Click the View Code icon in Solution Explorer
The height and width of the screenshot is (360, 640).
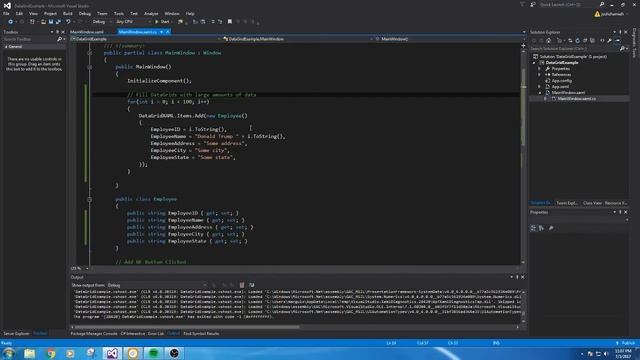[x=602, y=41]
